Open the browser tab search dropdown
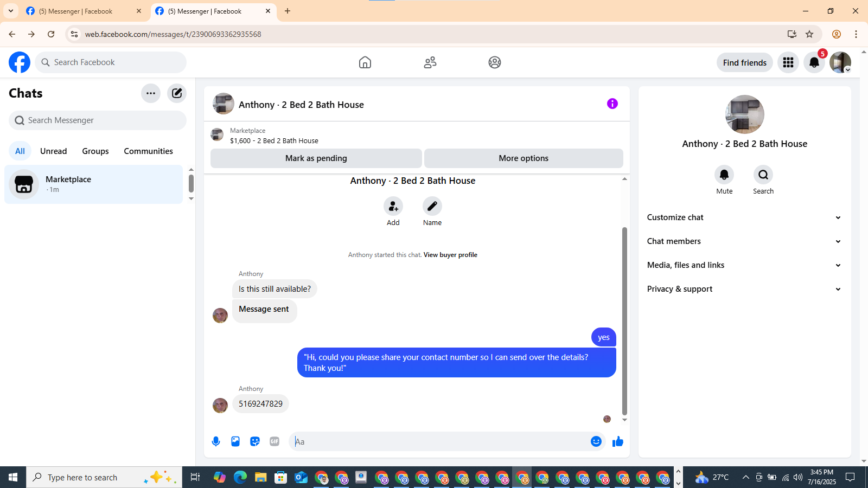868x488 pixels. click(x=11, y=11)
